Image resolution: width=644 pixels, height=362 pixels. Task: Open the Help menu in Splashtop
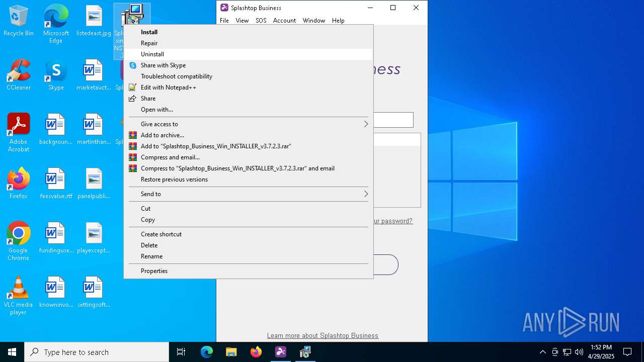tap(338, 21)
